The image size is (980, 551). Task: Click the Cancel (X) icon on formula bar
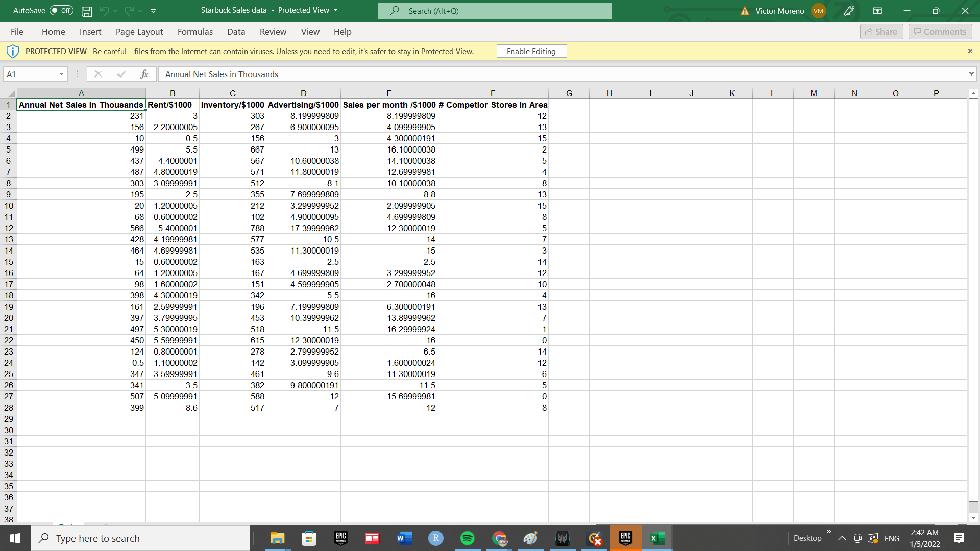(x=98, y=74)
